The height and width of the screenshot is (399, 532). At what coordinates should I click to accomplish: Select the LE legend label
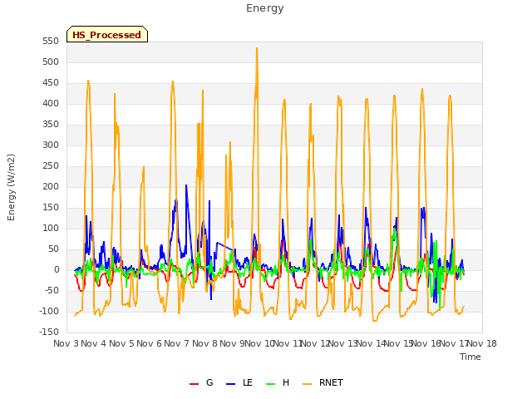click(x=248, y=382)
